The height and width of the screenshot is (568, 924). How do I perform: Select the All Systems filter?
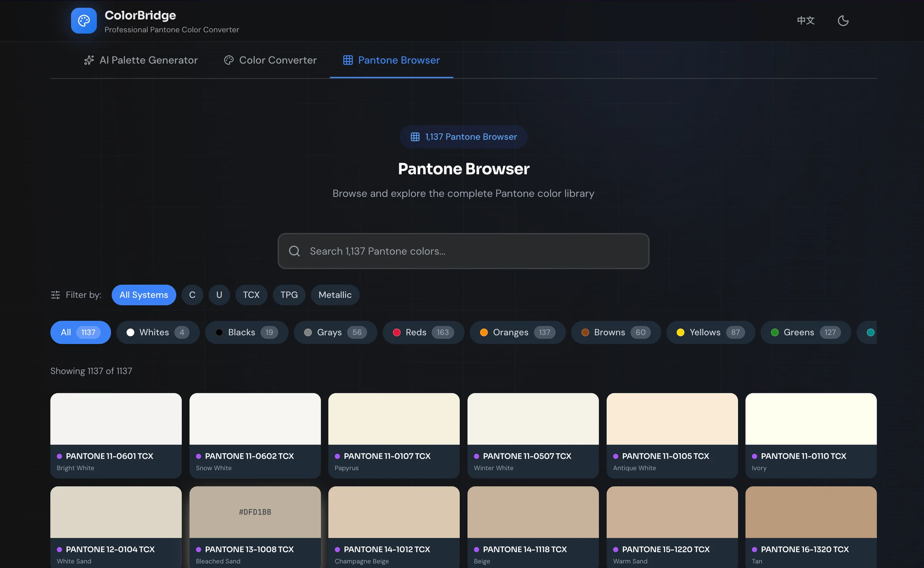(144, 295)
